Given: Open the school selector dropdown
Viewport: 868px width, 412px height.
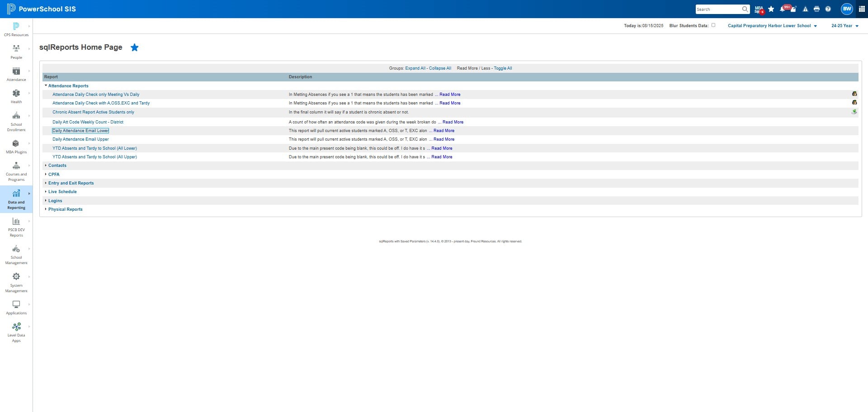Looking at the screenshot, I should click(772, 26).
